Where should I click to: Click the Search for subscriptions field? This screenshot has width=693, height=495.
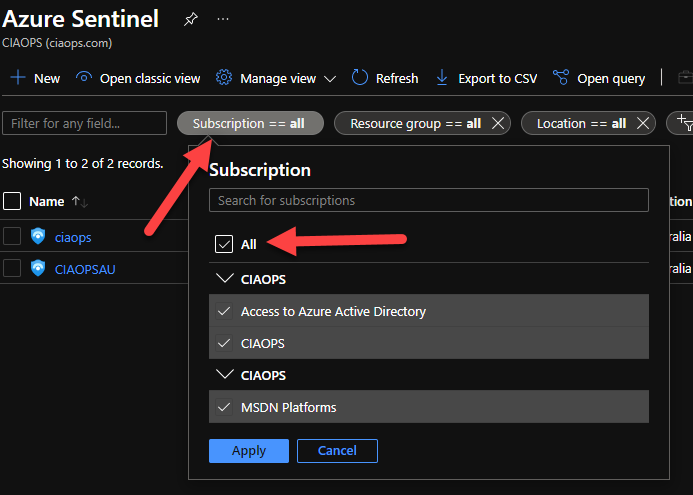428,200
